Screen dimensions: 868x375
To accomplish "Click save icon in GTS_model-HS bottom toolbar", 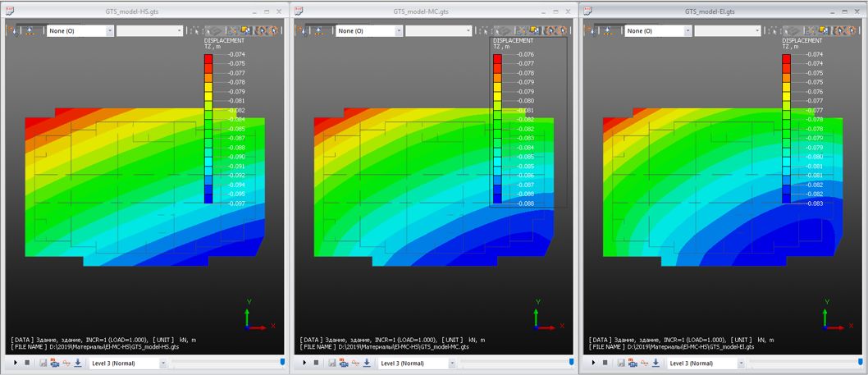I will 43,363.
